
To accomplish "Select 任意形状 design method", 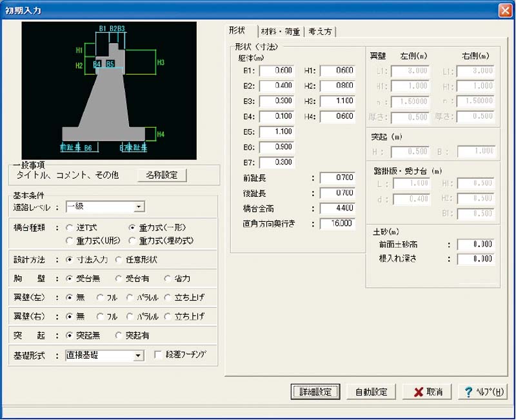I will click(119, 260).
